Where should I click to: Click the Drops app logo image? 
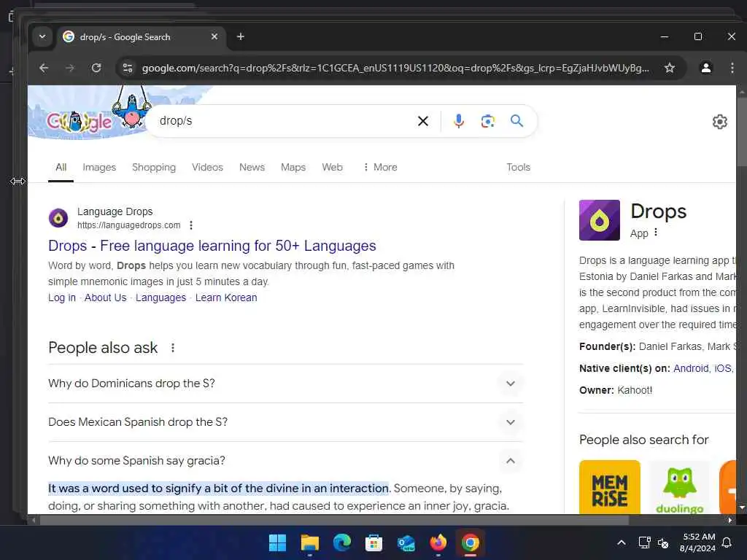point(600,220)
